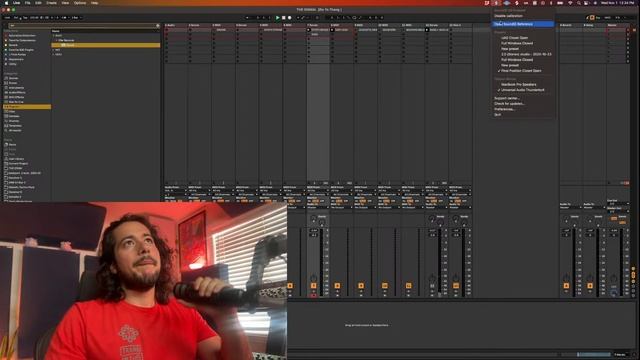640x360 pixels.
Task: Select the Plug-Ins browser category
Action: (x=27, y=107)
